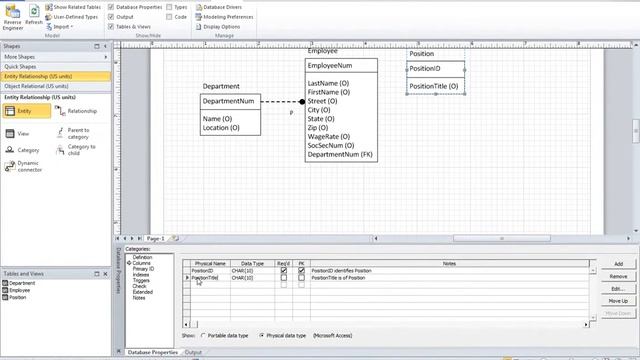Enable the Code checkbox
Viewport: 640px width, 360px height.
tap(169, 17)
